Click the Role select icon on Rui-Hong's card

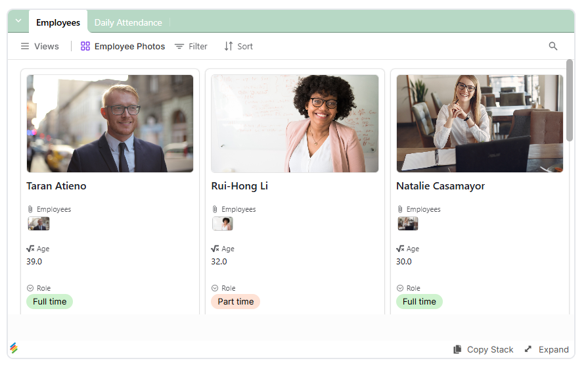(215, 288)
